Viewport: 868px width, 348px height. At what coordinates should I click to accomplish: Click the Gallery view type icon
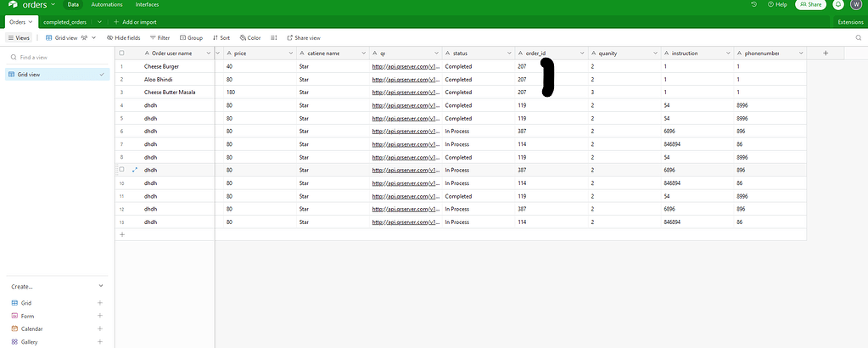coord(15,342)
